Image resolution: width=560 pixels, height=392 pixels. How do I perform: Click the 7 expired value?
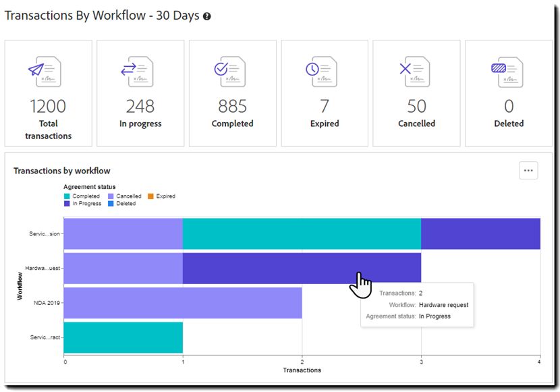pos(325,106)
